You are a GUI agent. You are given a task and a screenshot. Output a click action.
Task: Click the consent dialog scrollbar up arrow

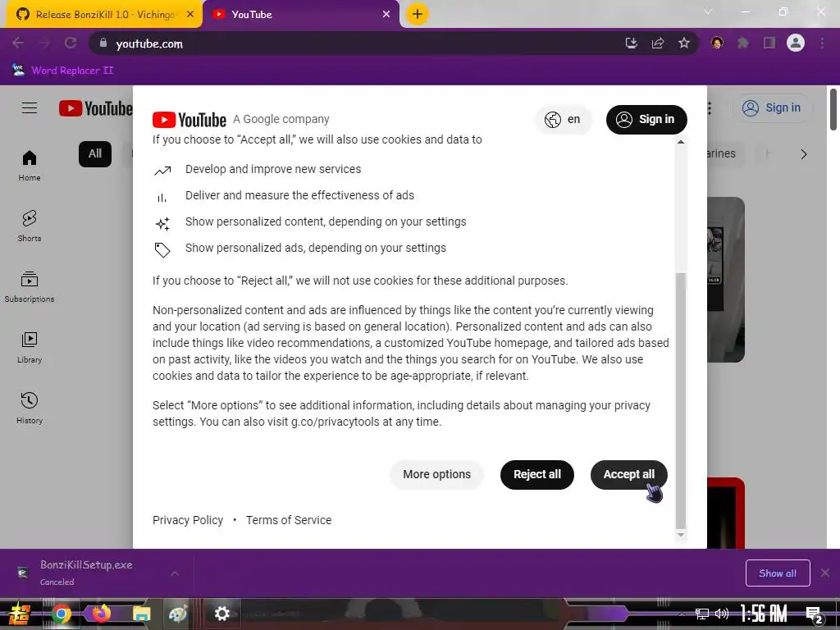681,142
